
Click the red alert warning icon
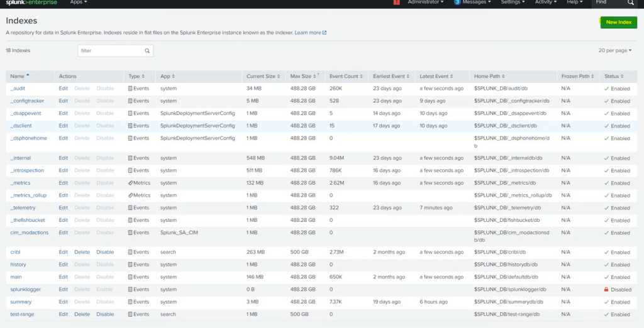(x=396, y=3)
